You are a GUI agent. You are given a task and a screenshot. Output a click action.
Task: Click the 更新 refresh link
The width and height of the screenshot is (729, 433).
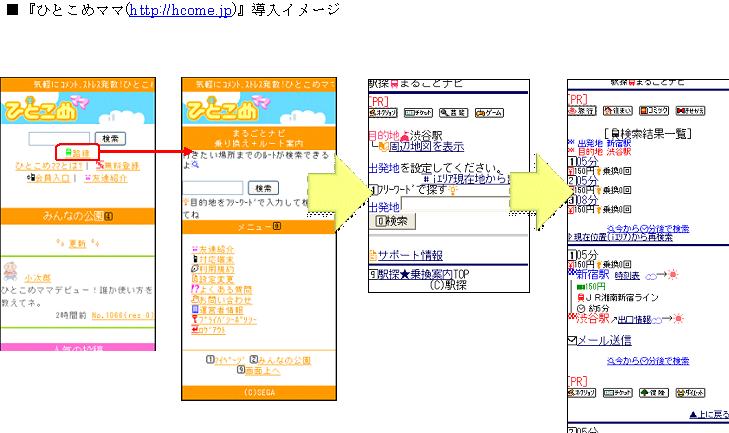coord(77,244)
